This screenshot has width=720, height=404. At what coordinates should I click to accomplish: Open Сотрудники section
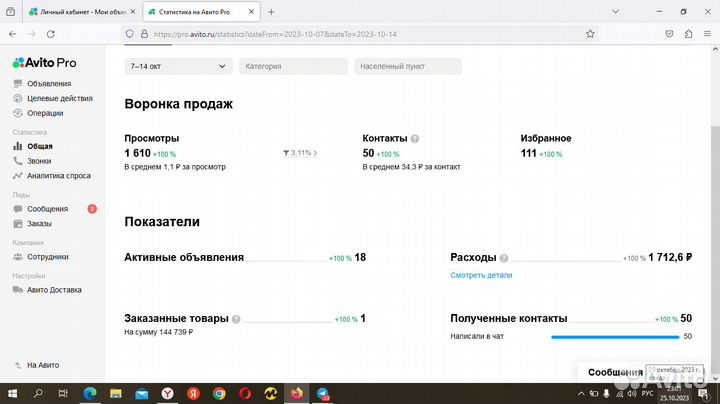(x=48, y=257)
